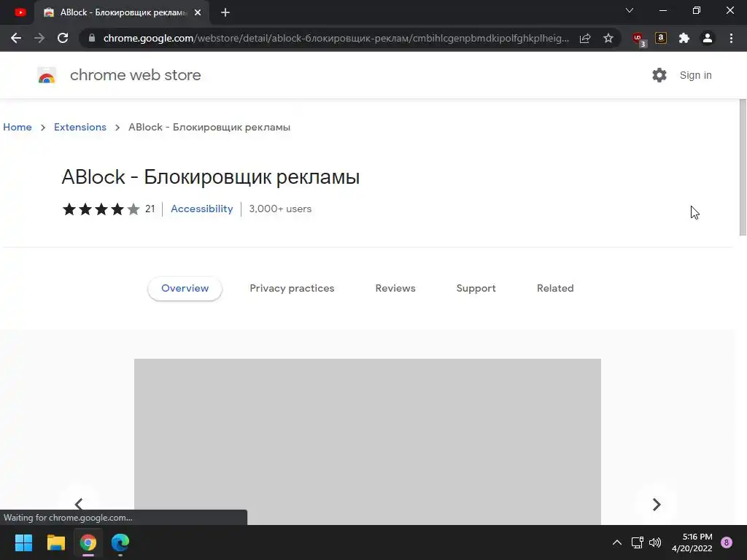Screen dimensions: 747x560
Task: Open the notifications badge showing 8
Action: pos(727,542)
